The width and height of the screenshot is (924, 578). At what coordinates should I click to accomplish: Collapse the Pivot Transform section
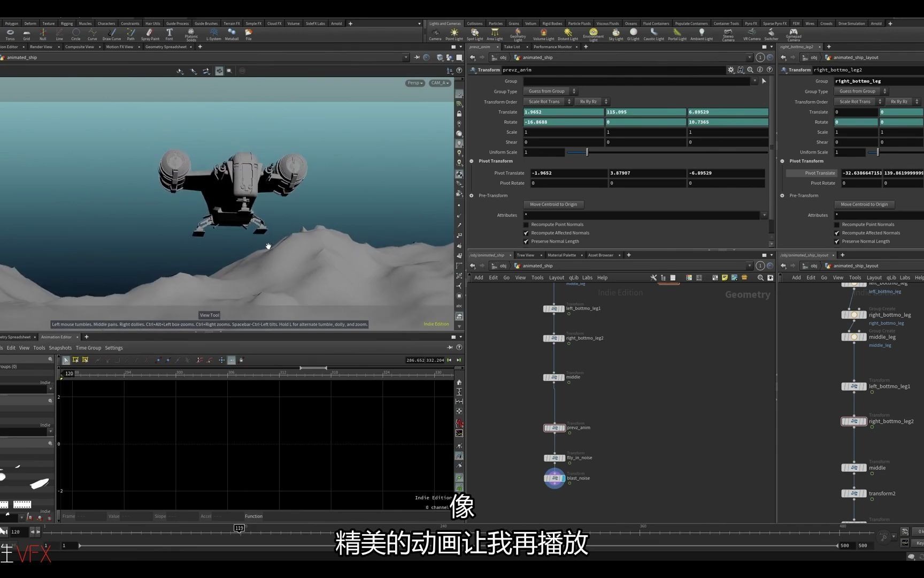click(472, 161)
